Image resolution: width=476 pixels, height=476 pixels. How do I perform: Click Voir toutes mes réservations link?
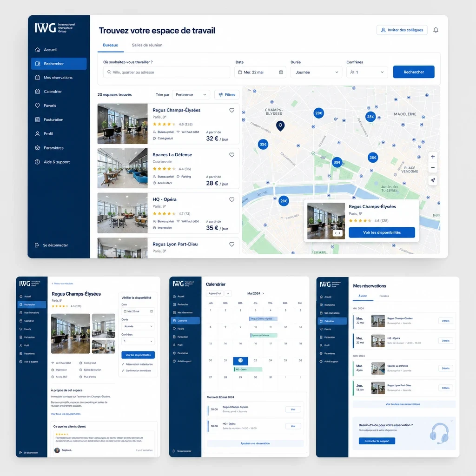(x=403, y=404)
